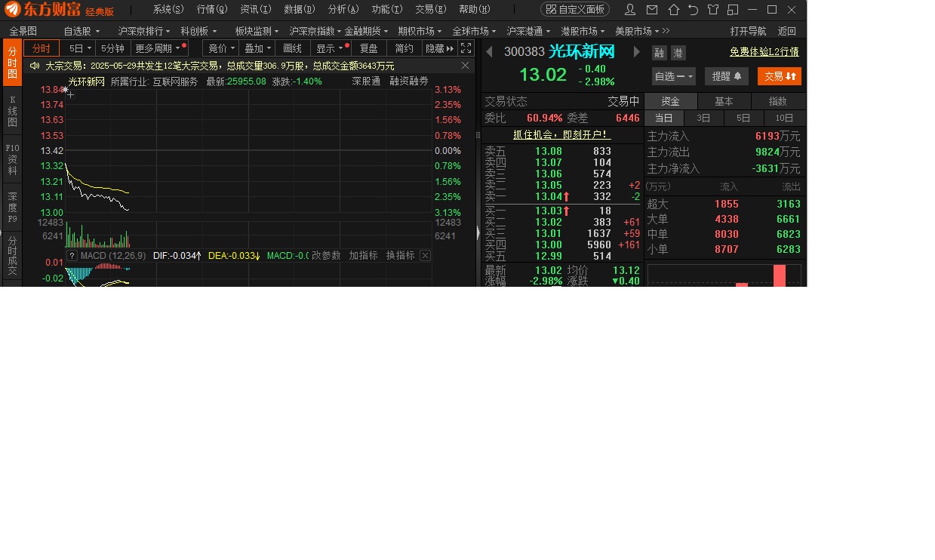
Task: Switch to 5分钟 period
Action: (x=112, y=48)
